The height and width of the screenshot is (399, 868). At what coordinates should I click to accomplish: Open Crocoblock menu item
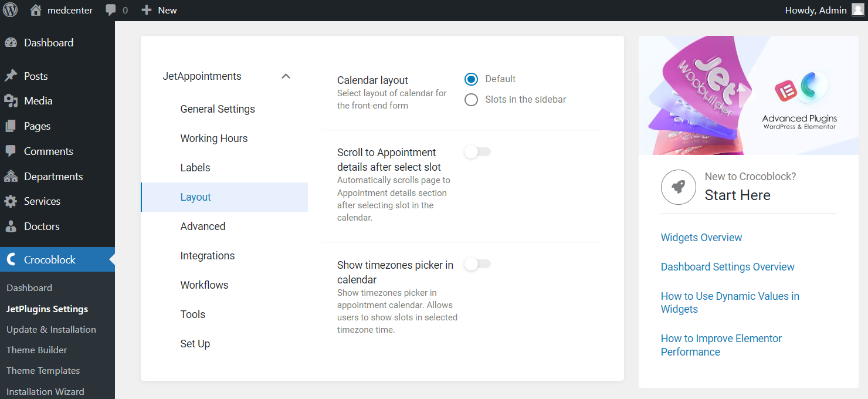[57, 259]
